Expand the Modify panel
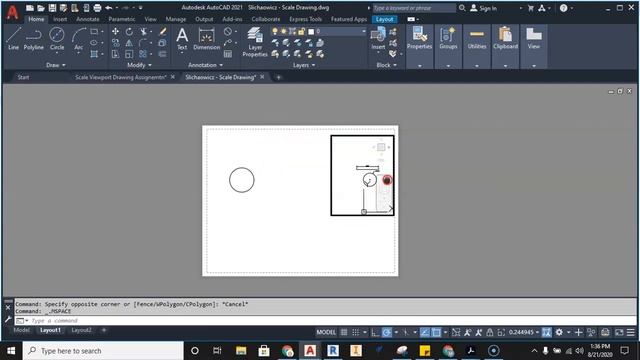 pyautogui.click(x=140, y=65)
